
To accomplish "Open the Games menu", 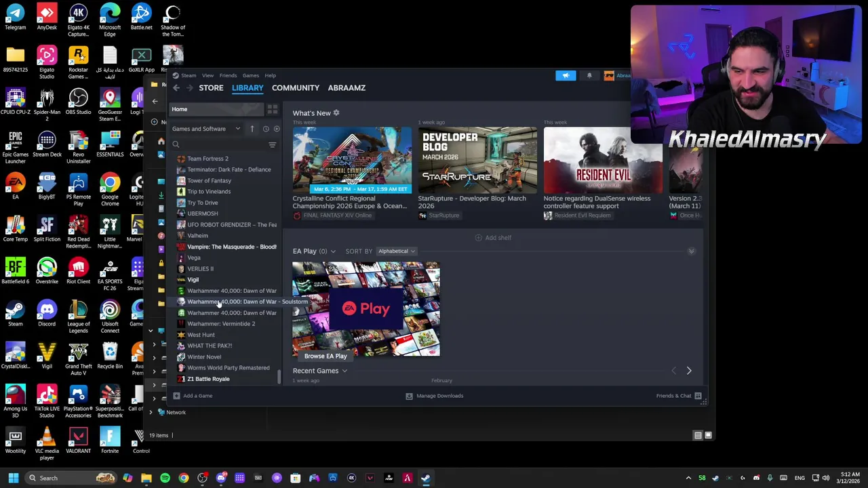I will tap(250, 75).
